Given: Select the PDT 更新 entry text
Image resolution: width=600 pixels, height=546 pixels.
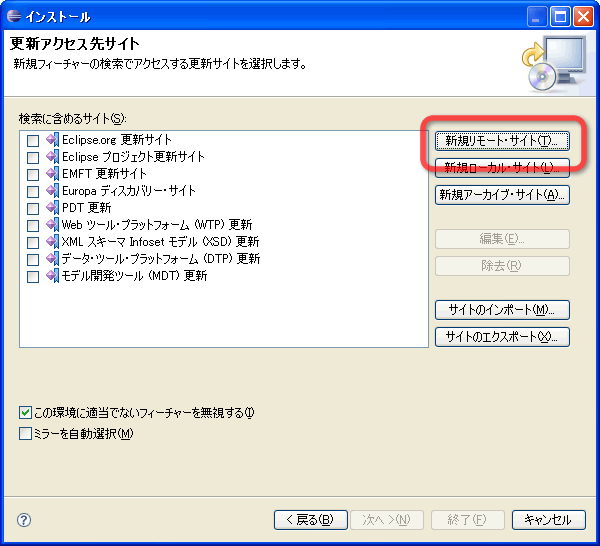Looking at the screenshot, I should (86, 207).
